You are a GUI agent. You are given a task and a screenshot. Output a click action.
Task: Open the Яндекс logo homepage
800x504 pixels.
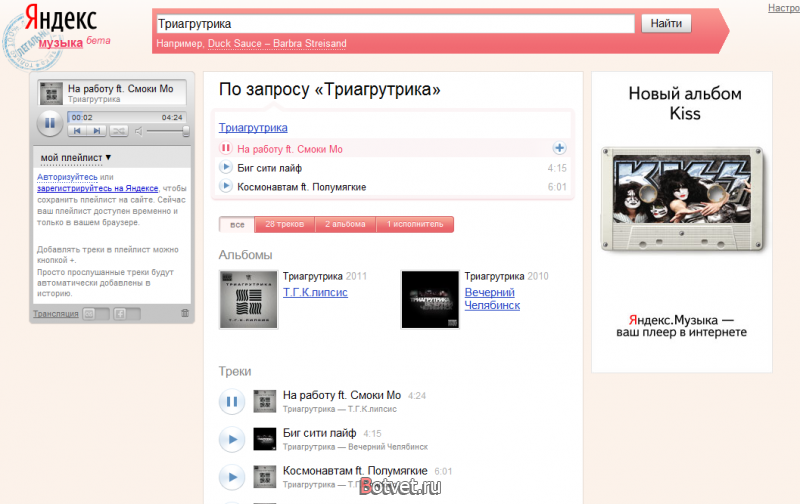pyautogui.click(x=61, y=18)
